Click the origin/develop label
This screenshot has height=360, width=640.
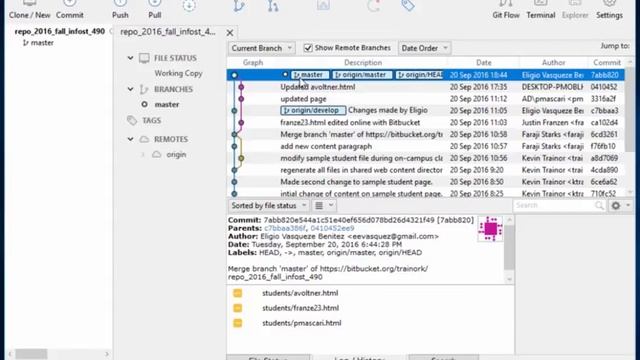[313, 111]
